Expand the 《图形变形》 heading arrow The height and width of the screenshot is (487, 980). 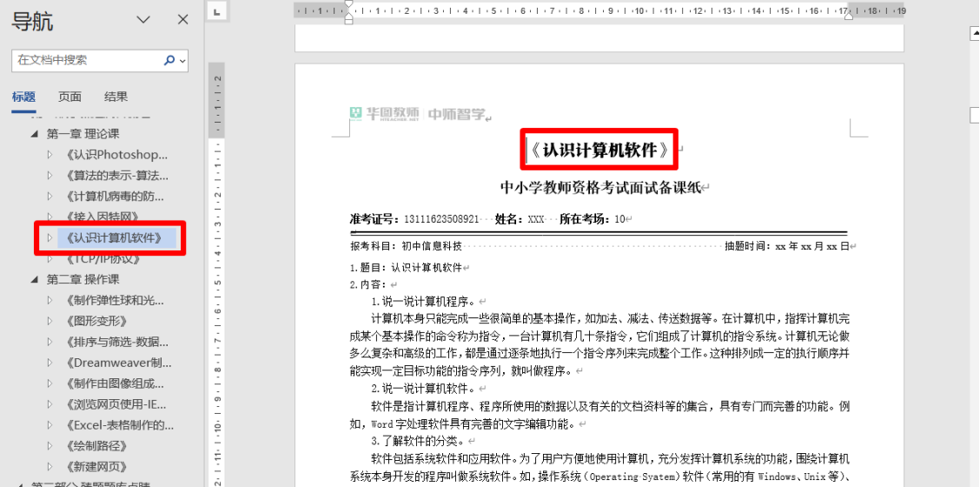[x=50, y=322]
